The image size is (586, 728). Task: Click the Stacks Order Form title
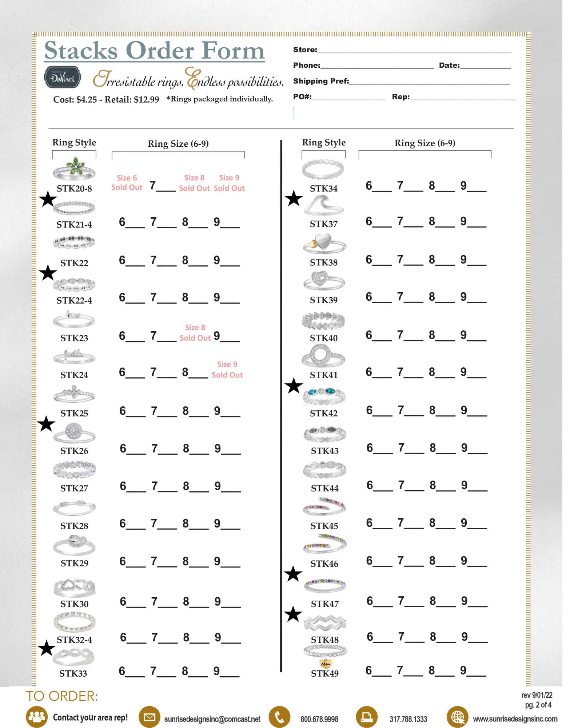point(154,50)
